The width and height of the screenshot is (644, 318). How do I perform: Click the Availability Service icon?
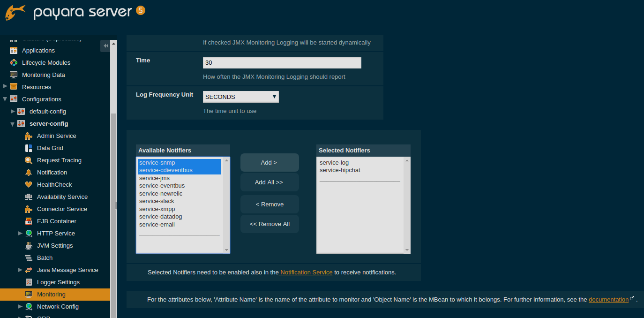(29, 197)
